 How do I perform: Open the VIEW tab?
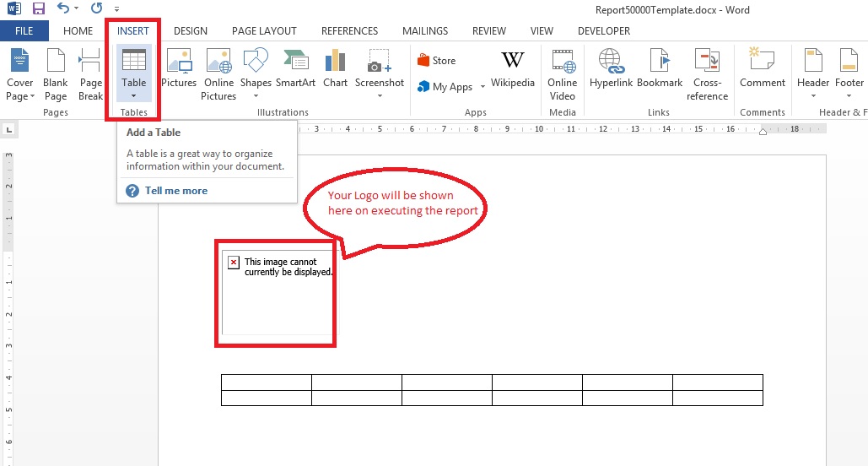pos(542,31)
